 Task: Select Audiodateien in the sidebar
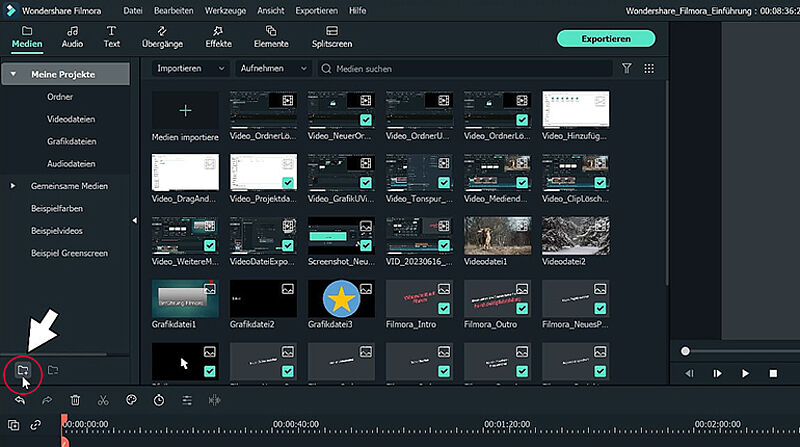pyautogui.click(x=71, y=164)
